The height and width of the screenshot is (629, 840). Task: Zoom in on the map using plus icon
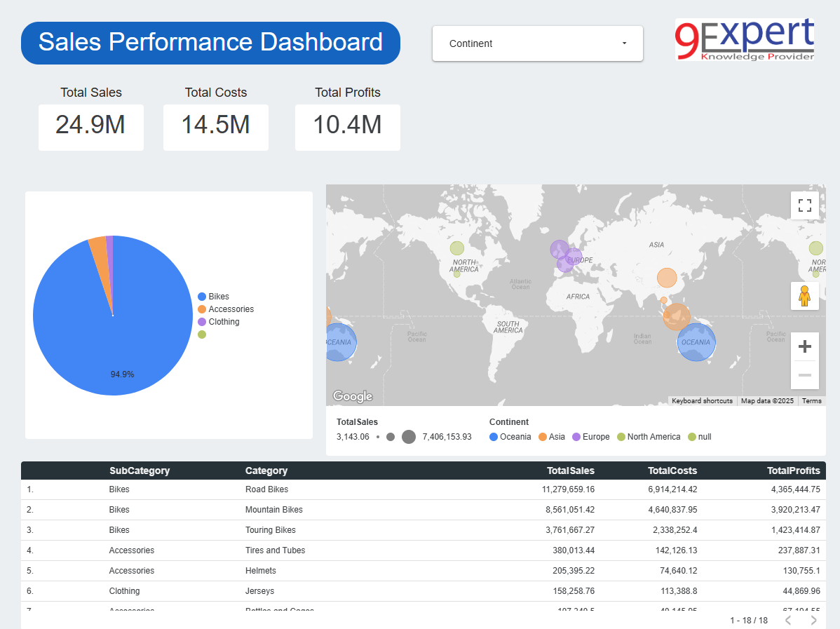(x=804, y=346)
